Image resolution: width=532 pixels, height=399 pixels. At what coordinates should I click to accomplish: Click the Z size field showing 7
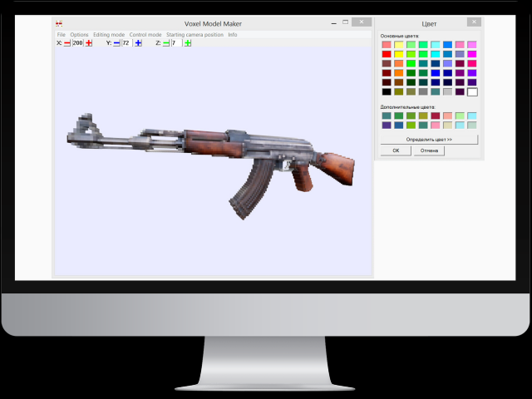(x=176, y=43)
